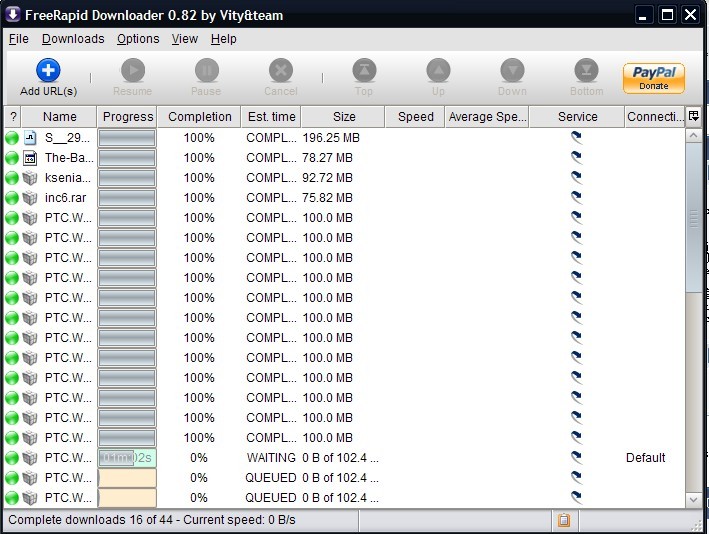This screenshot has height=534, width=709.
Task: Click the question mark column header
Action: click(13, 117)
